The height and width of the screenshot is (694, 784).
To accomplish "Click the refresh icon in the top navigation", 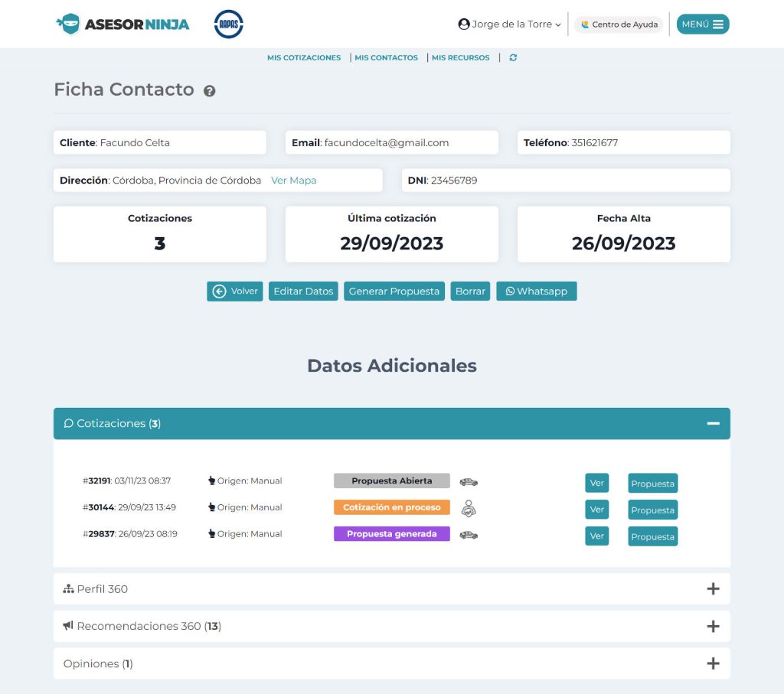I will click(513, 57).
